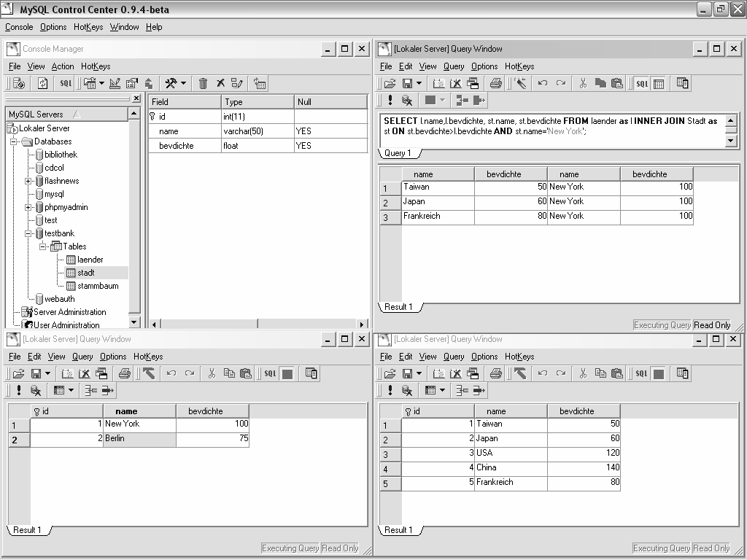
Task: Click the trash delete icon in Console Manager
Action: [203, 83]
